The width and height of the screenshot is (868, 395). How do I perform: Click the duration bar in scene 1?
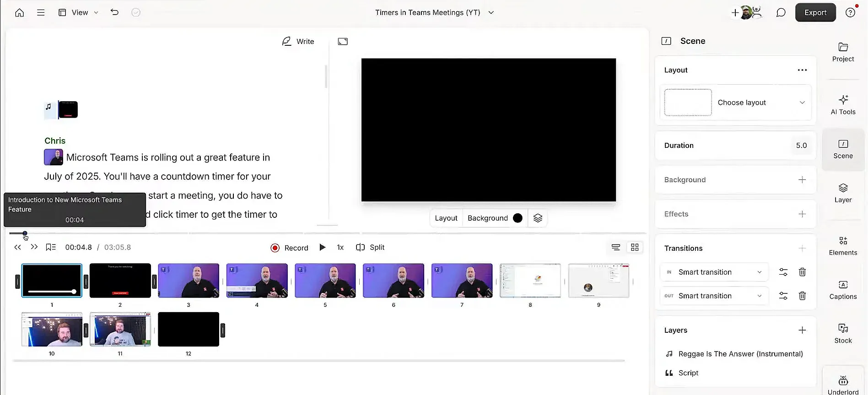[52, 292]
